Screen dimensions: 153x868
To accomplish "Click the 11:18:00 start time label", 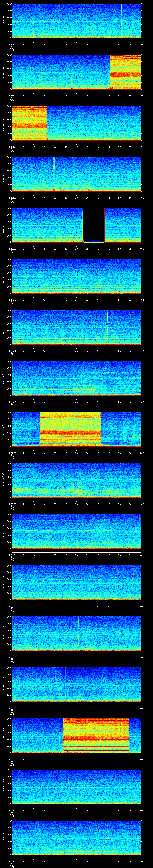I will (x=12, y=249).
